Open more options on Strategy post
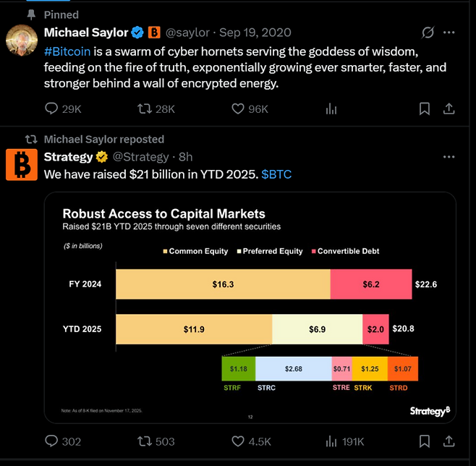 pos(449,157)
